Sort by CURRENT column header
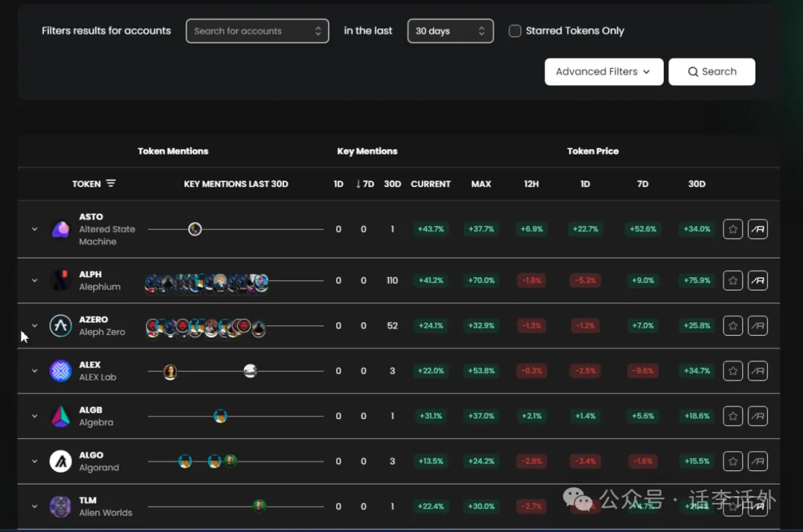803x532 pixels. coord(430,184)
